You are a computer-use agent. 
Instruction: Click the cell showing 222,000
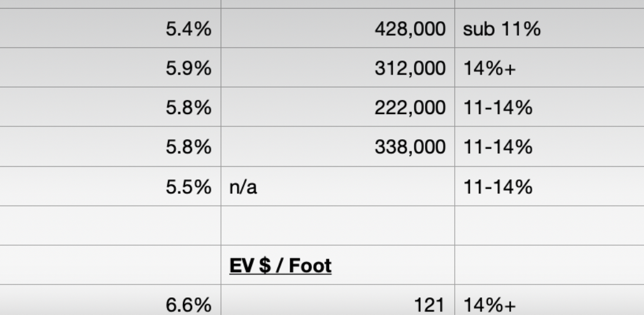point(338,107)
